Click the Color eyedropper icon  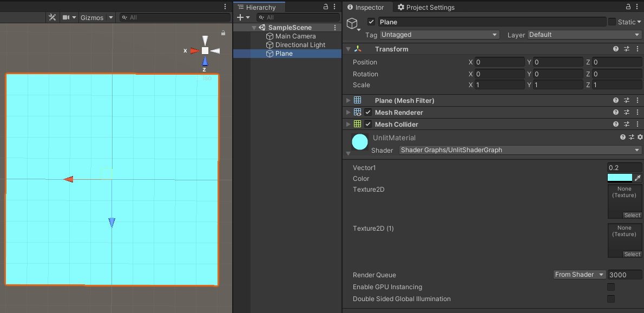click(x=638, y=178)
